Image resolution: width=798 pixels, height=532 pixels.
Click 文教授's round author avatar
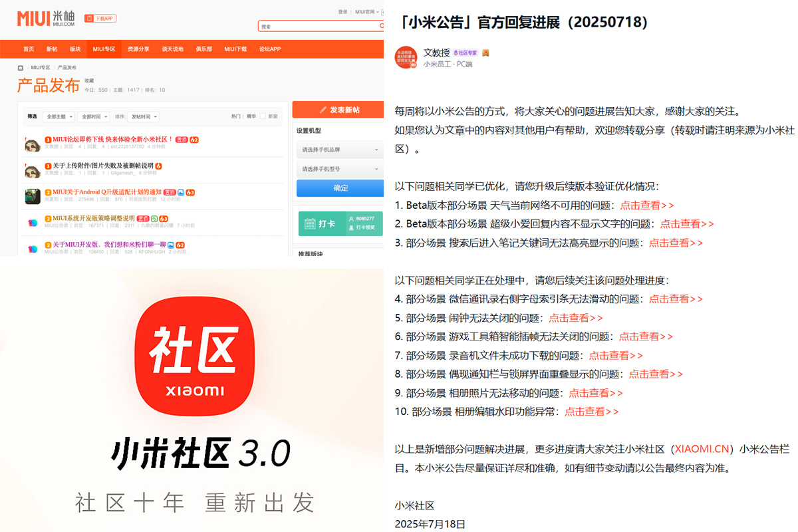point(406,58)
